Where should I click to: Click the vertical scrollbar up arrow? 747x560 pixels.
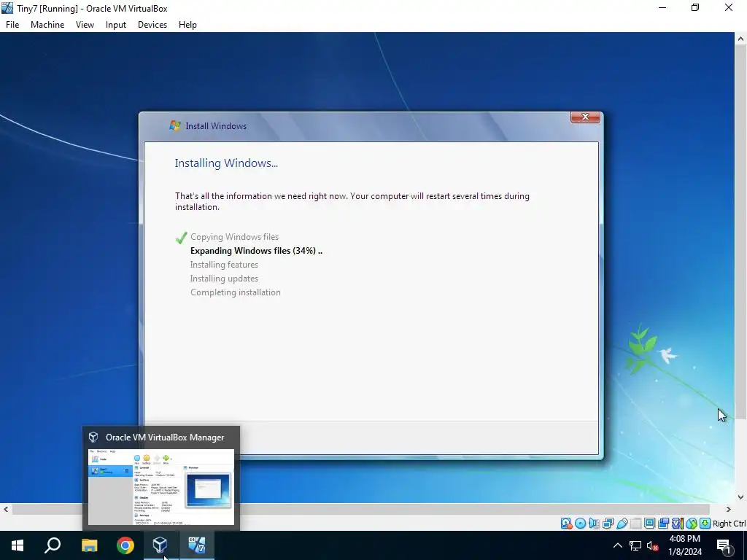pos(741,39)
